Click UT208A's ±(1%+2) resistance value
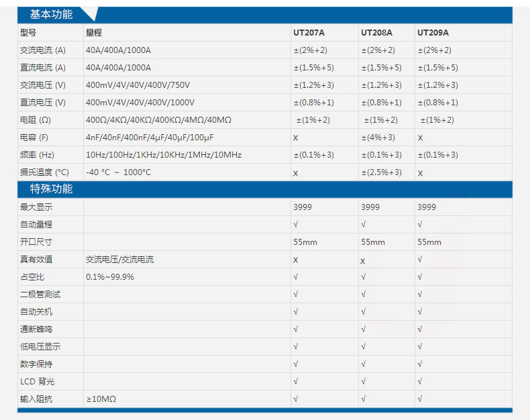530x420 pixels. coord(381,120)
